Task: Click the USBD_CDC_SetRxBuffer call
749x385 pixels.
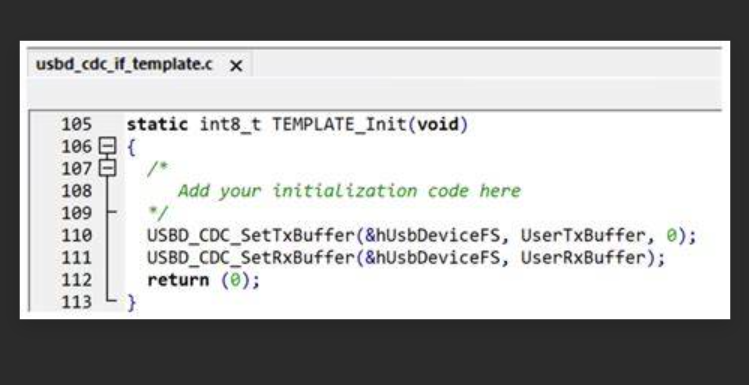Action: click(x=250, y=258)
